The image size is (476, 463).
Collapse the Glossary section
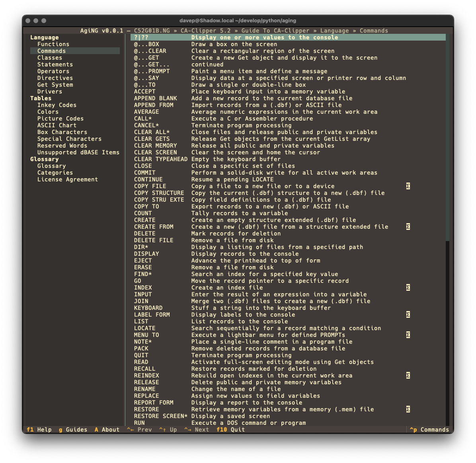(x=44, y=159)
